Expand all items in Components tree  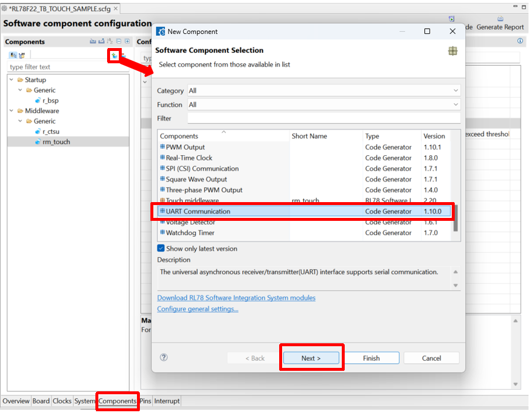pos(127,42)
